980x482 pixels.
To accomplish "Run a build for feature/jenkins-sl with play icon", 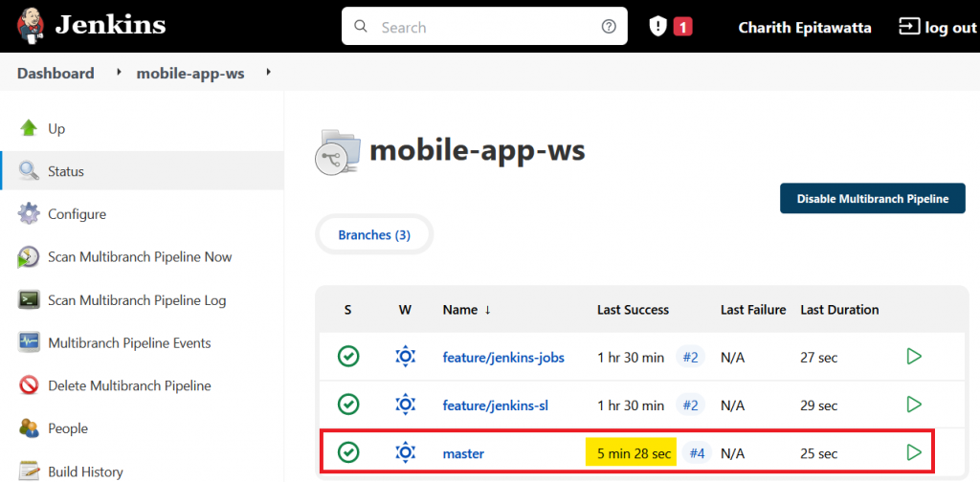I will pyautogui.click(x=914, y=404).
